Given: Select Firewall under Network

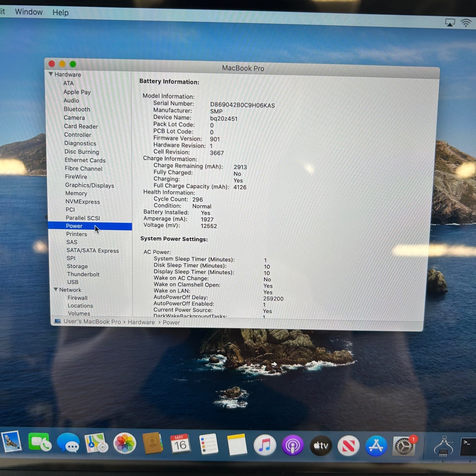Looking at the screenshot, I should pyautogui.click(x=77, y=298).
